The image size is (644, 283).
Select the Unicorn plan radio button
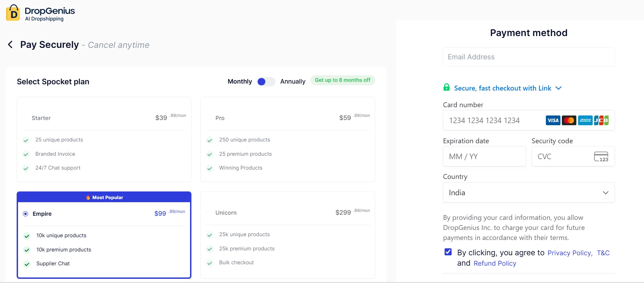point(208,213)
